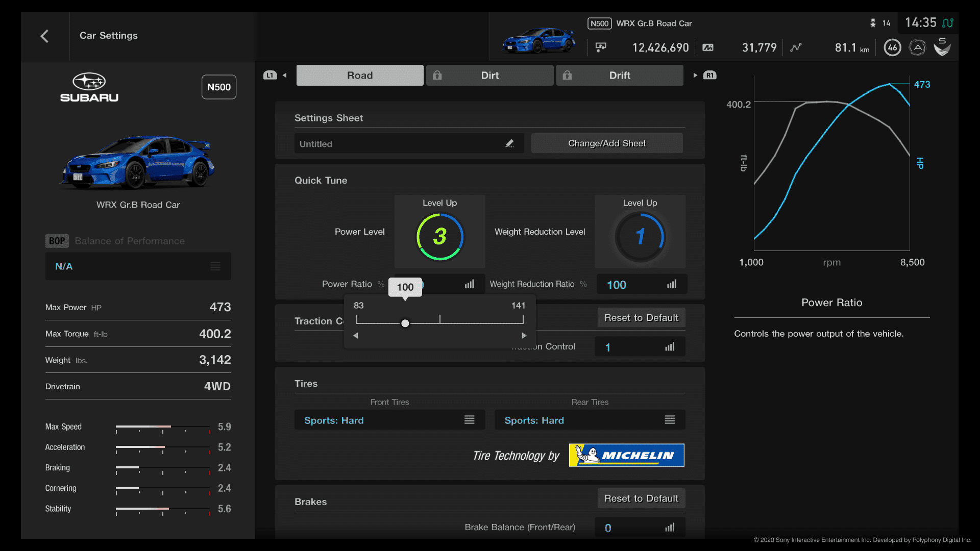Click the bars icon in Weight Reduction Ratio
Screen dimensions: 980x551
click(x=672, y=284)
